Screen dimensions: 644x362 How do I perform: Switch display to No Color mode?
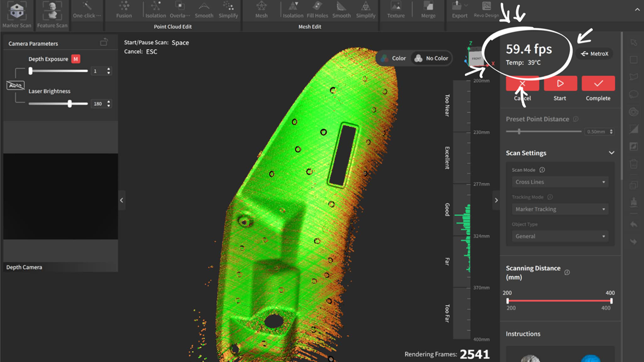coord(431,58)
